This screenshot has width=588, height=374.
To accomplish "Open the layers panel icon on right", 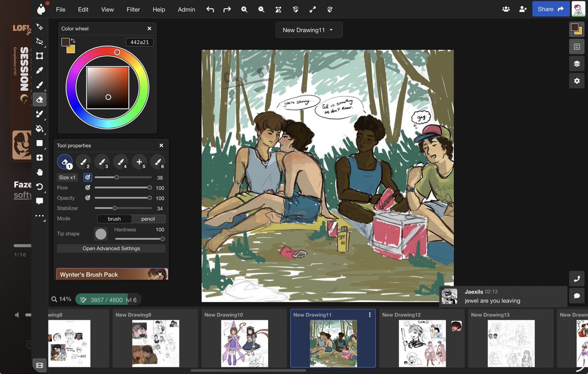I will point(577,64).
